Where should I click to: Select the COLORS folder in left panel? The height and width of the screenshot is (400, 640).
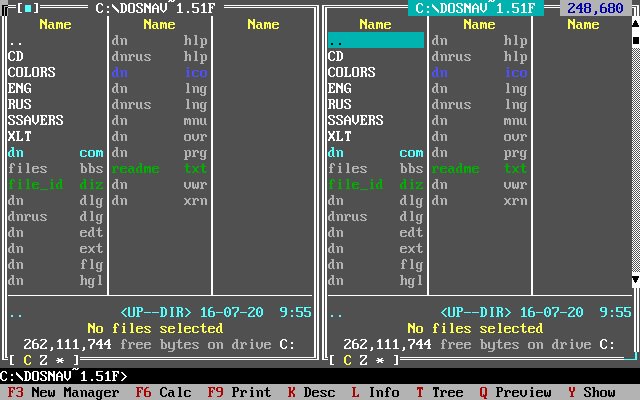56,72
